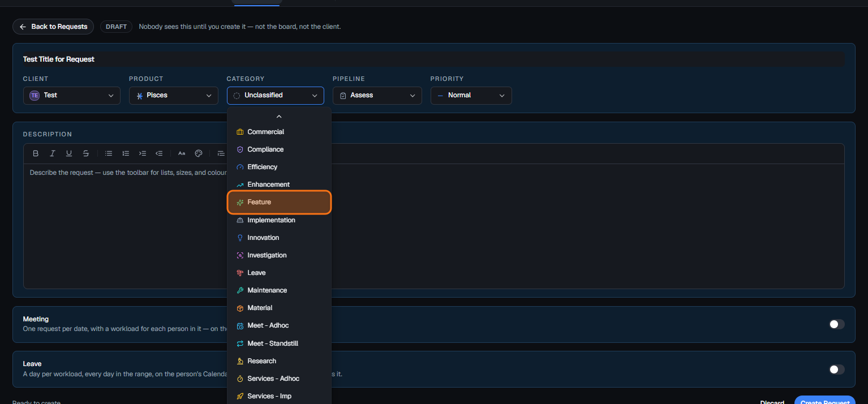Apply strikethrough formatting

coord(86,153)
